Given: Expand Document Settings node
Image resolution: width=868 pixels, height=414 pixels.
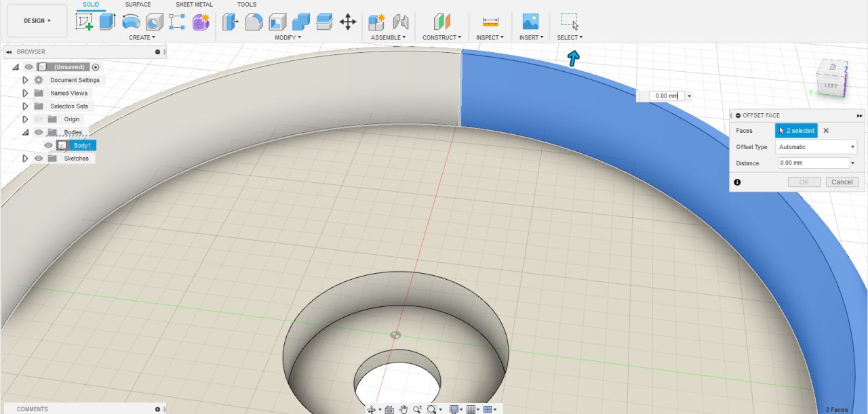Looking at the screenshot, I should (x=26, y=80).
